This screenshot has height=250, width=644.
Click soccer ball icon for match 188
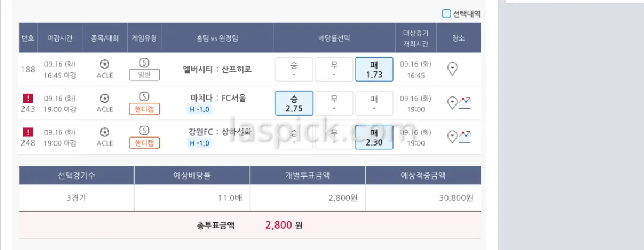pos(105,64)
